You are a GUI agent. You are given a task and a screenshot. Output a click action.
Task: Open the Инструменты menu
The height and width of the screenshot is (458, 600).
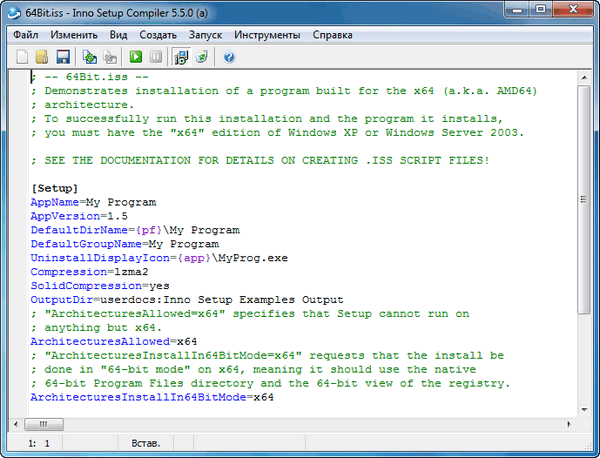point(267,35)
